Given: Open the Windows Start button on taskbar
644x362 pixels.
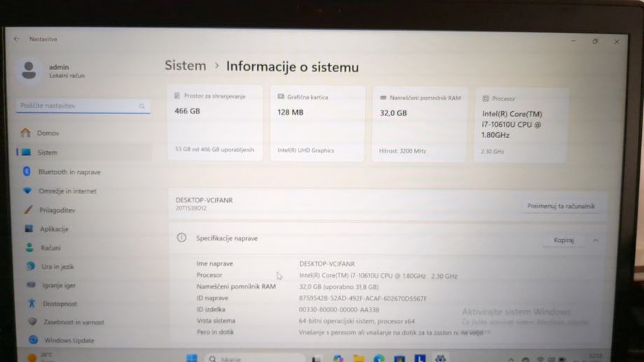Looking at the screenshot, I should click(191, 358).
